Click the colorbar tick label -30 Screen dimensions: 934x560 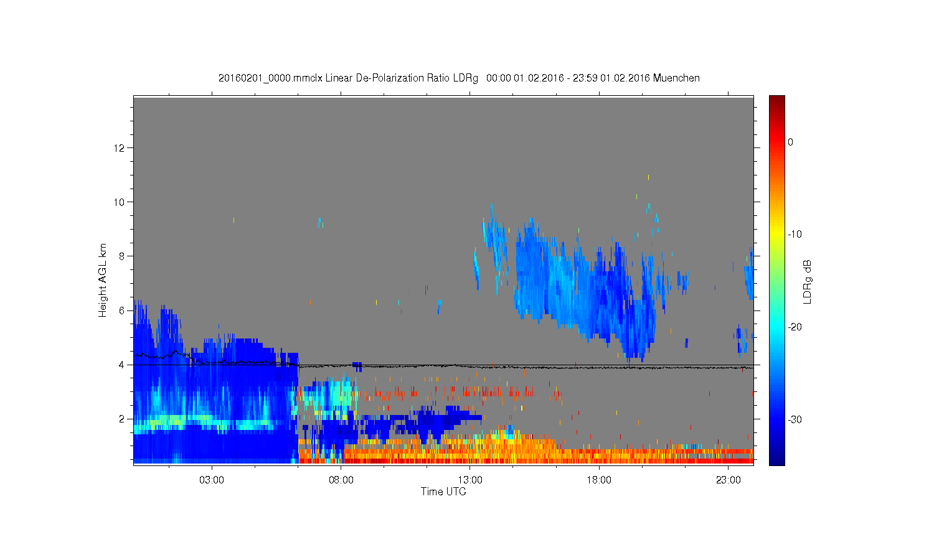(795, 420)
